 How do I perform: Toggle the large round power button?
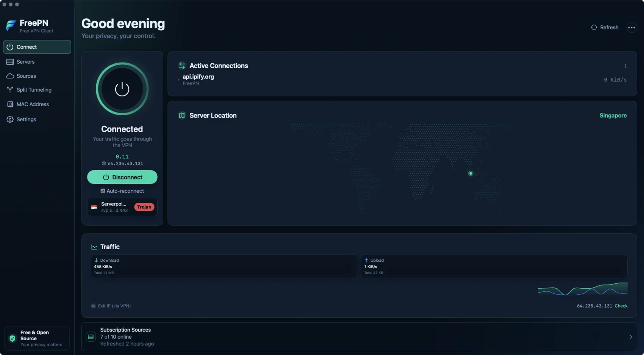[122, 89]
